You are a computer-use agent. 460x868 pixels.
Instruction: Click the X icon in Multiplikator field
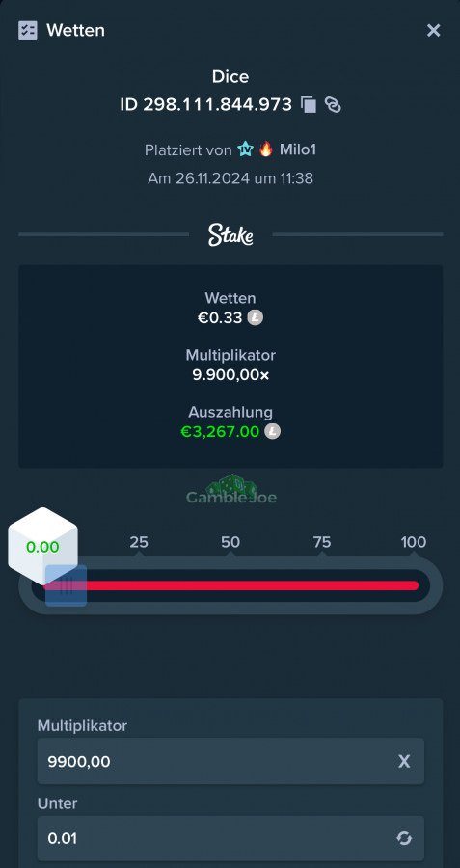pos(404,762)
